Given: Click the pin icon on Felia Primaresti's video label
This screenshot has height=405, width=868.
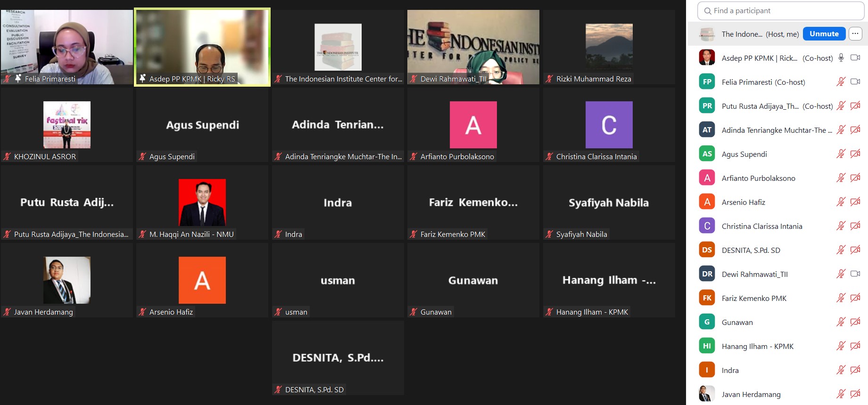Looking at the screenshot, I should (18, 79).
